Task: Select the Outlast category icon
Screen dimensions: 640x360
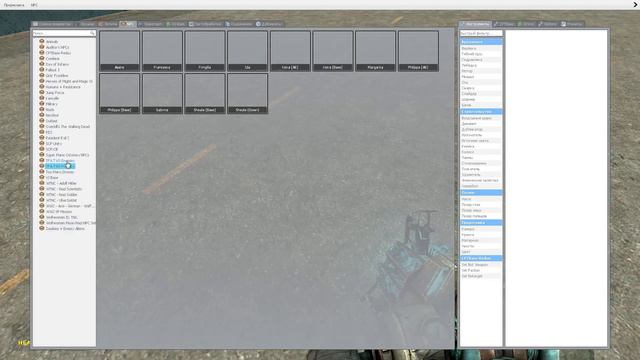Action: tap(42, 120)
